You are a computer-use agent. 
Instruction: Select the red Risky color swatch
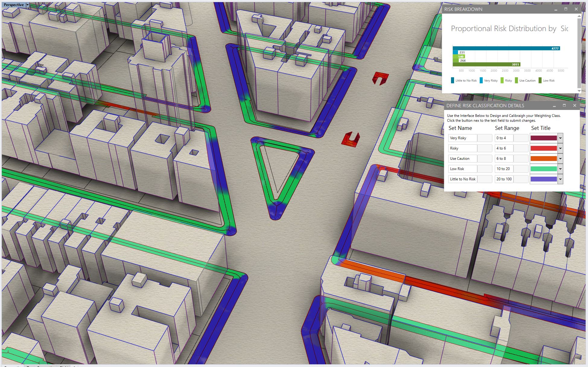(544, 148)
